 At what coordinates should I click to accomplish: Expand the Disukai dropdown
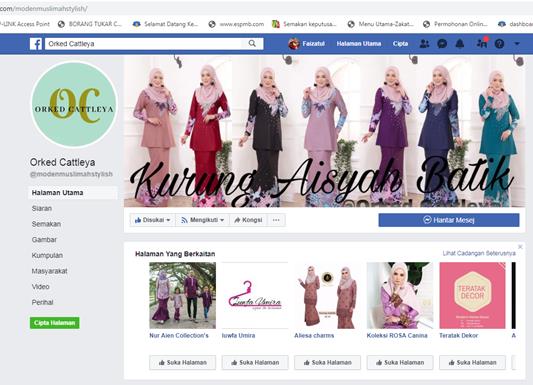tap(152, 220)
